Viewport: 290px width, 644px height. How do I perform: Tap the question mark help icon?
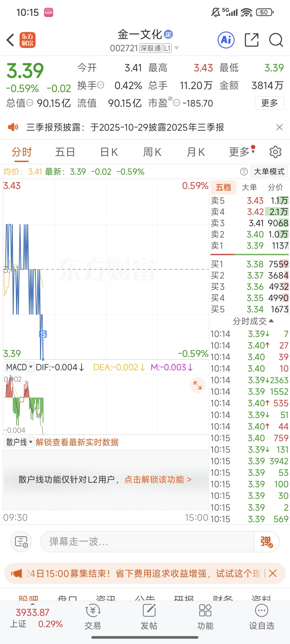[x=244, y=171]
